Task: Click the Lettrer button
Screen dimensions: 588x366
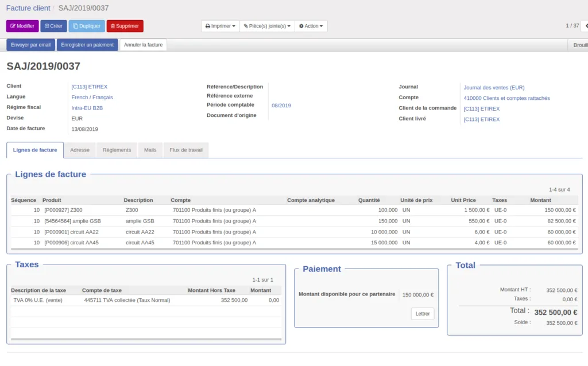Action: point(423,314)
